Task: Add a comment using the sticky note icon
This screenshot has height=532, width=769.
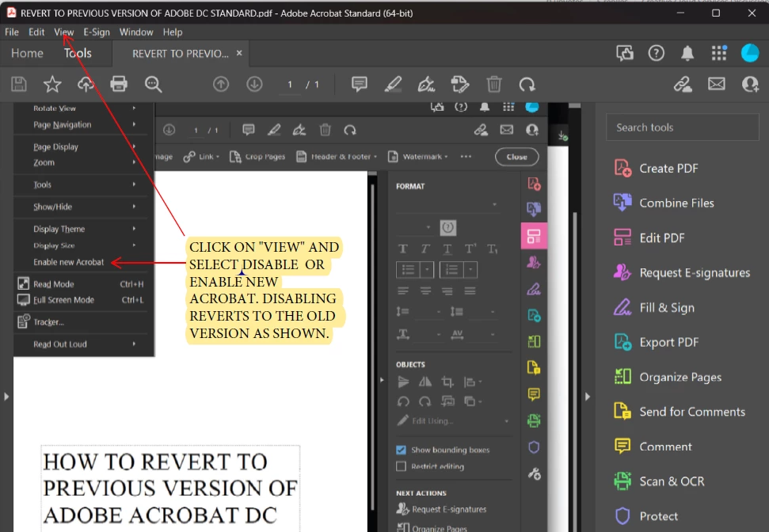Action: (x=360, y=85)
